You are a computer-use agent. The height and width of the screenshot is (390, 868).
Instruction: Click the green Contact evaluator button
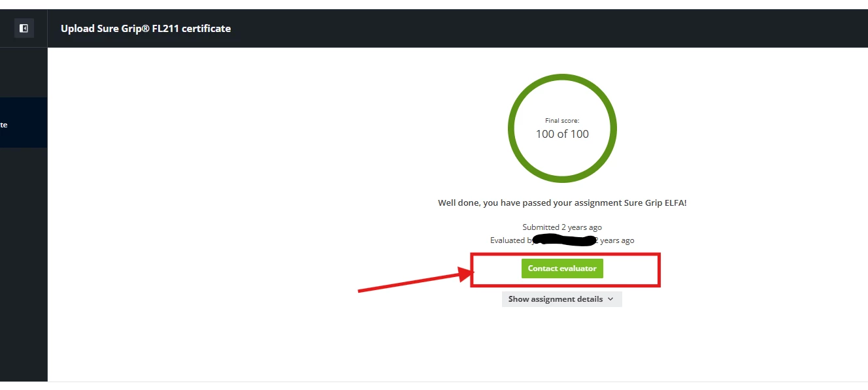[x=562, y=268]
